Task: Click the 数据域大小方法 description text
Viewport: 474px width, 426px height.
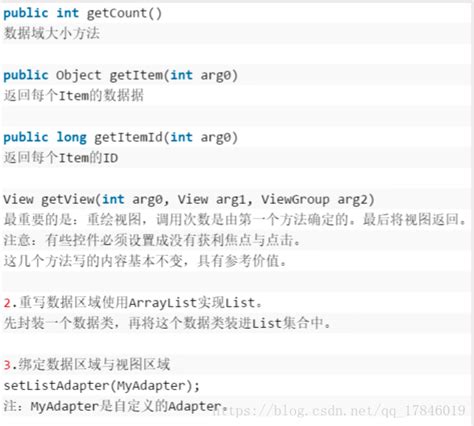Action: pos(52,33)
